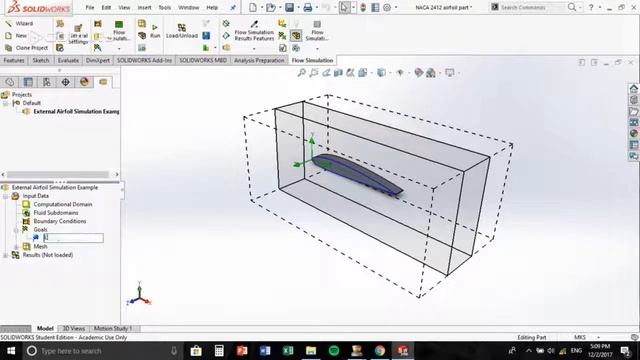Run the flow simulation
This screenshot has height=360, width=640.
click(x=155, y=31)
